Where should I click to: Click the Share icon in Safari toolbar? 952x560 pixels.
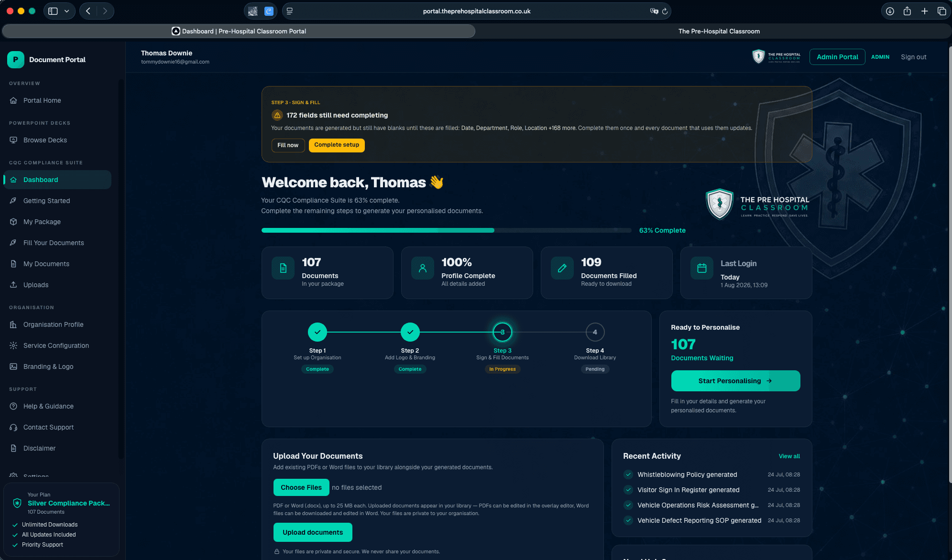tap(907, 11)
